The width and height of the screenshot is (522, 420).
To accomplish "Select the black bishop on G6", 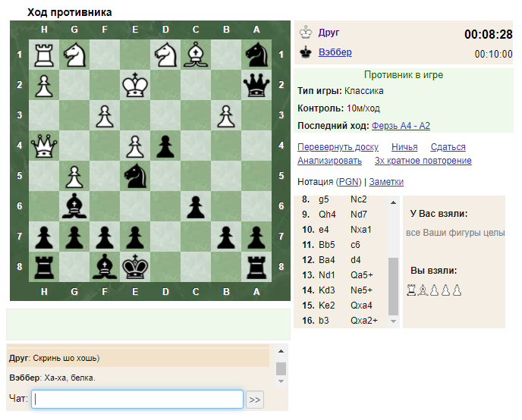I will (x=74, y=205).
